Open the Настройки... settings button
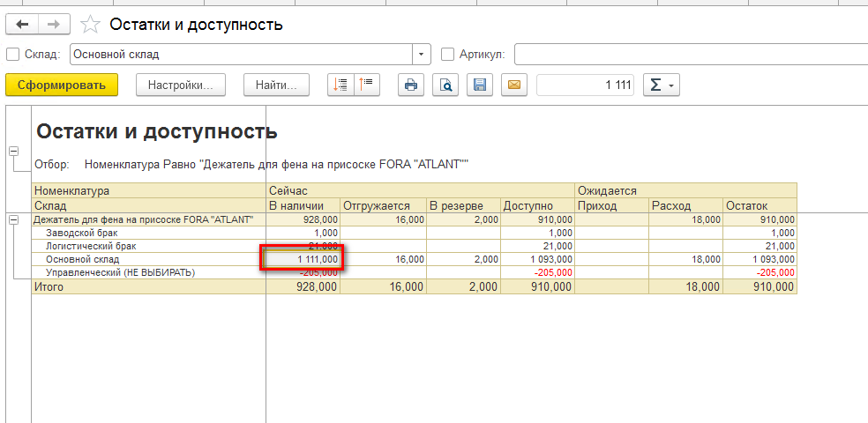This screenshot has height=423, width=868. pos(181,85)
